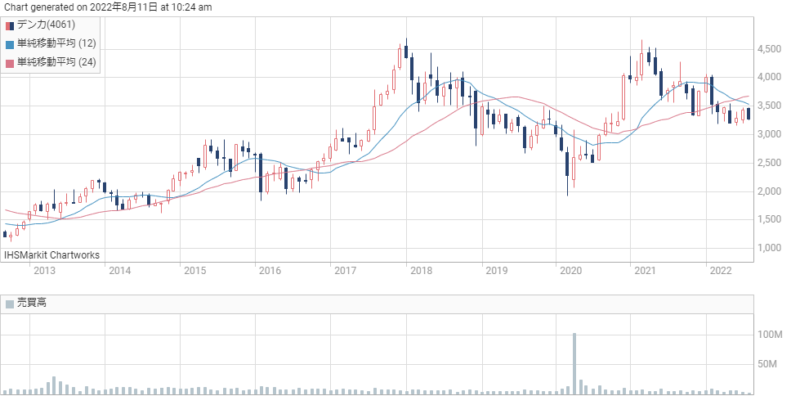Click the 3,000 price axis label
This screenshot has width=800, height=396.
click(770, 135)
